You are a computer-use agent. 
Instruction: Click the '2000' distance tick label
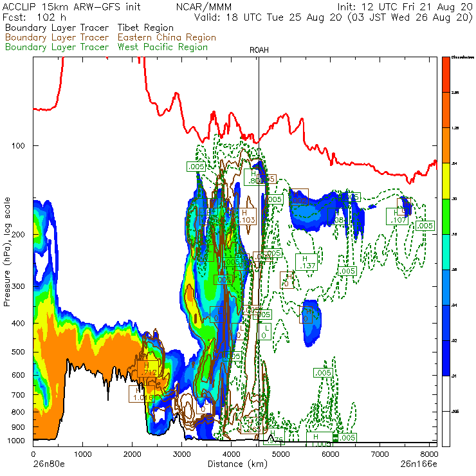pos(132,454)
